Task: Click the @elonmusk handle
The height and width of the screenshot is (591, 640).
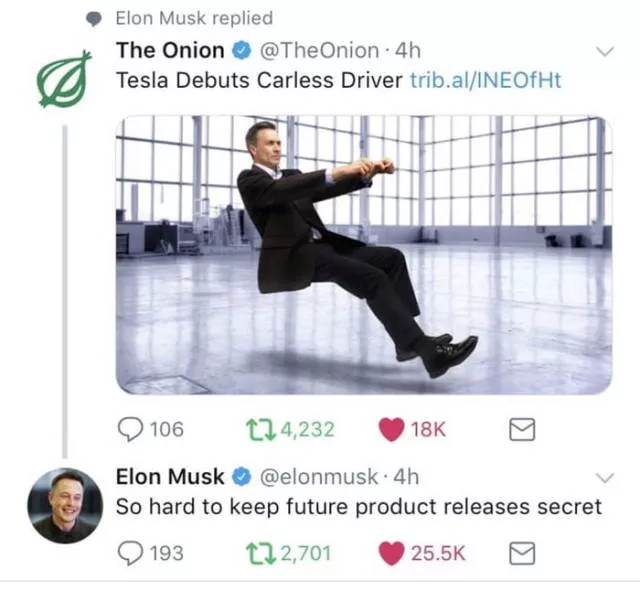Action: [x=319, y=477]
